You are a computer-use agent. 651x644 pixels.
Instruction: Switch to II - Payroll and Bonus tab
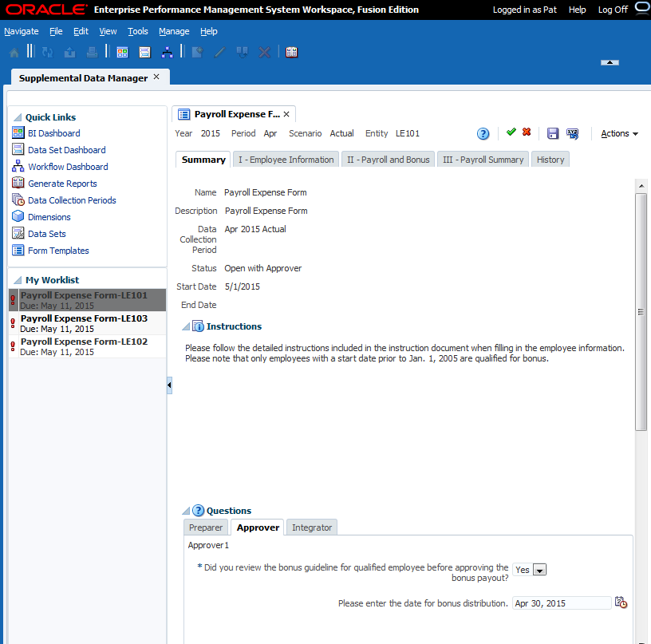[389, 160]
